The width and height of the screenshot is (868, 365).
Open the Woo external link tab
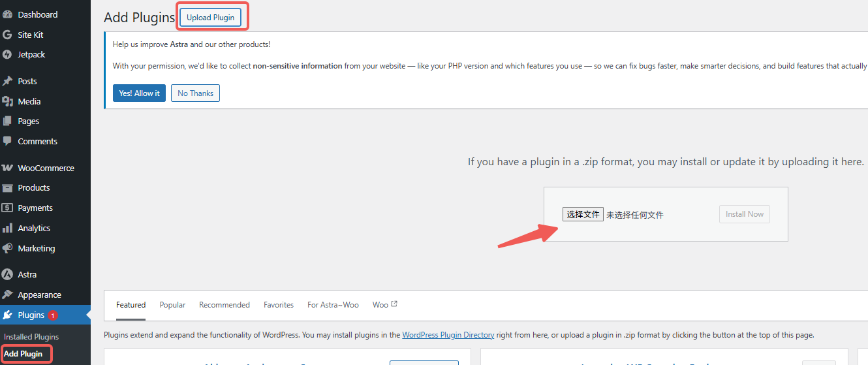coord(384,305)
